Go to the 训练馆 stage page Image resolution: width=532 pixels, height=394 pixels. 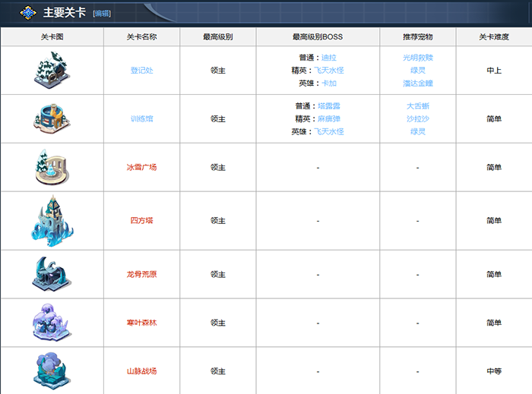pos(141,119)
